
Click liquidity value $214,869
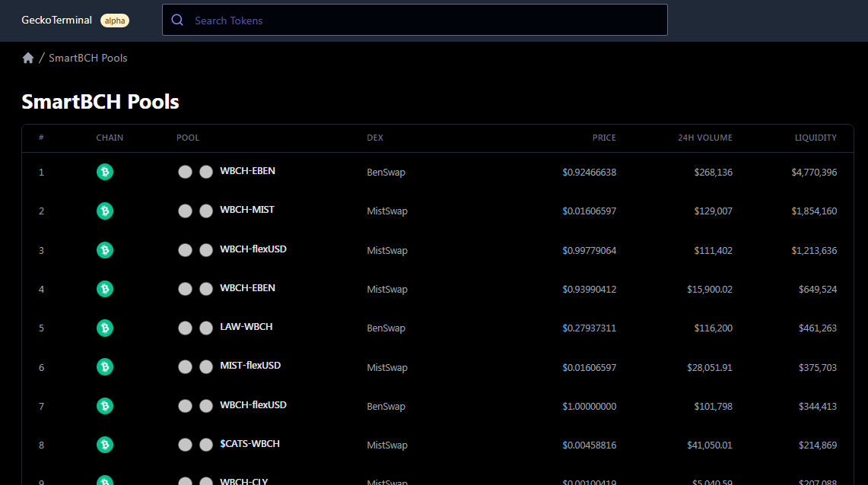(x=818, y=445)
